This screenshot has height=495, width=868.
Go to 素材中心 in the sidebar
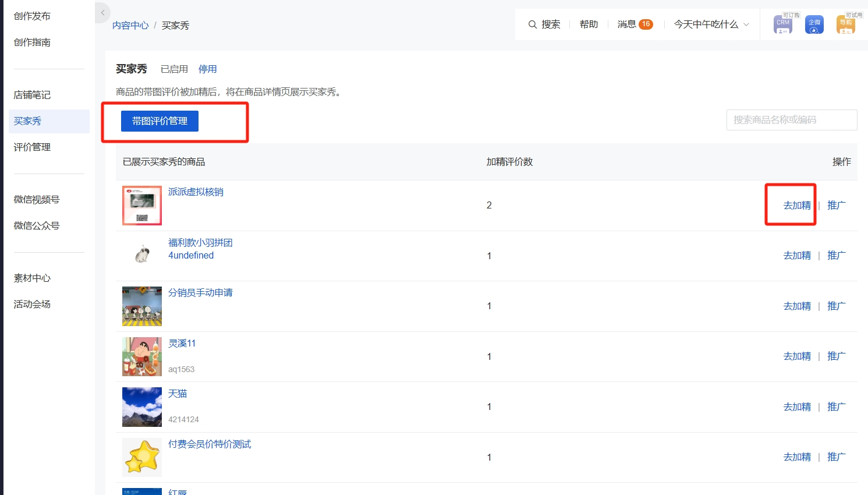[32, 278]
